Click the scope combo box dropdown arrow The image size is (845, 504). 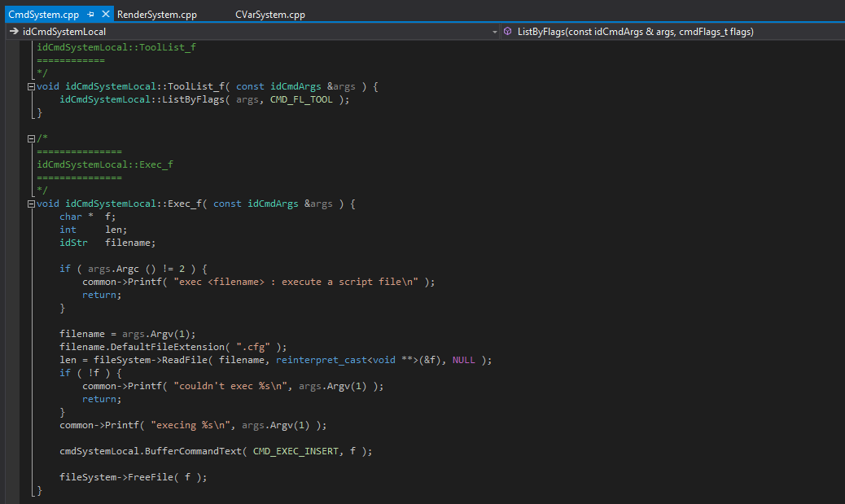(x=494, y=32)
